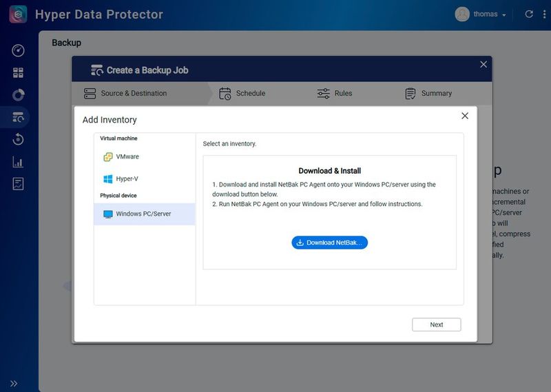Close the Add Inventory dialog

465,116
